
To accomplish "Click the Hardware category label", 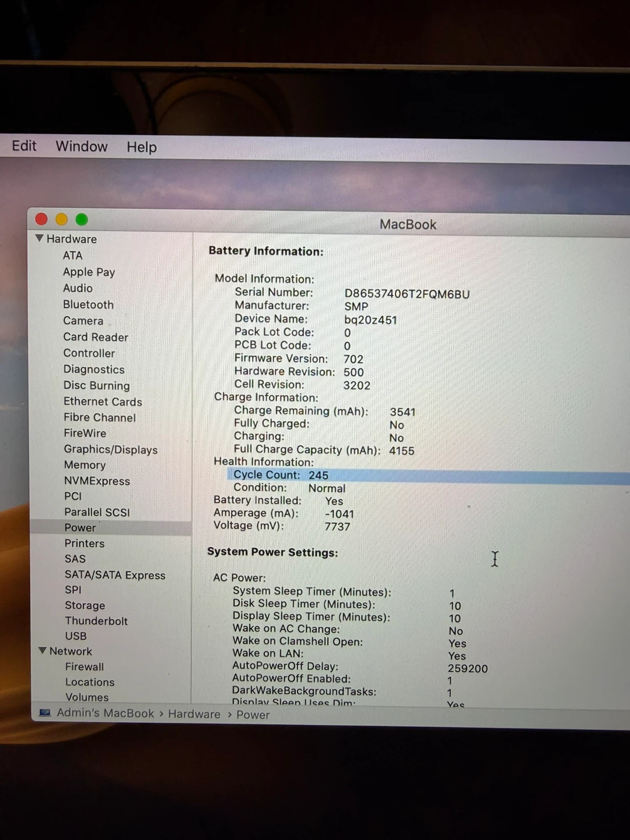I will [72, 239].
